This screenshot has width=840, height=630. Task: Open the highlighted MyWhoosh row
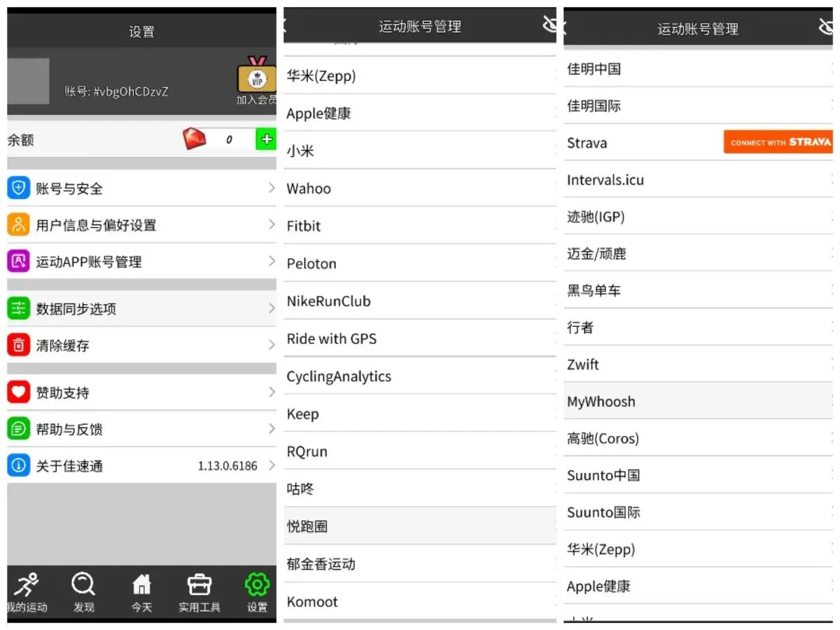point(698,401)
